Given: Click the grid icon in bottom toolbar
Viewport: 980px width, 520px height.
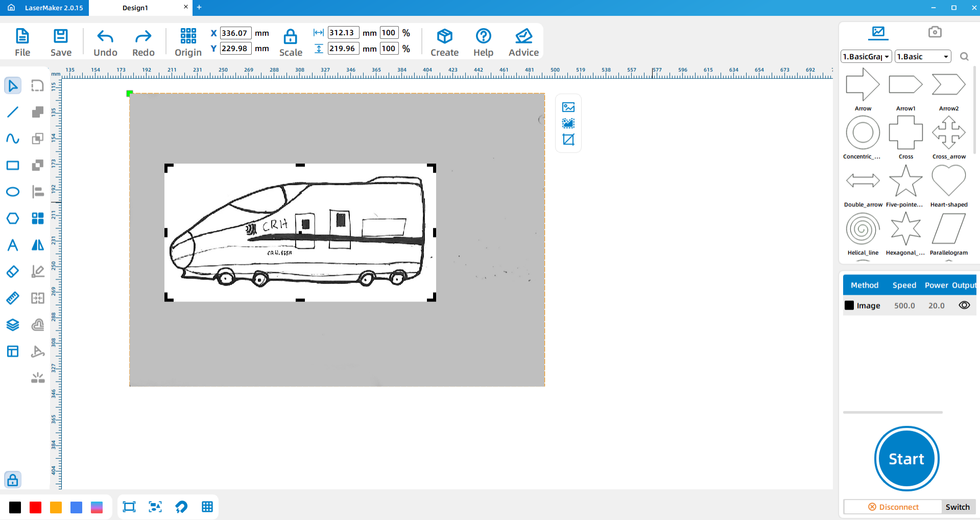Looking at the screenshot, I should click(207, 507).
